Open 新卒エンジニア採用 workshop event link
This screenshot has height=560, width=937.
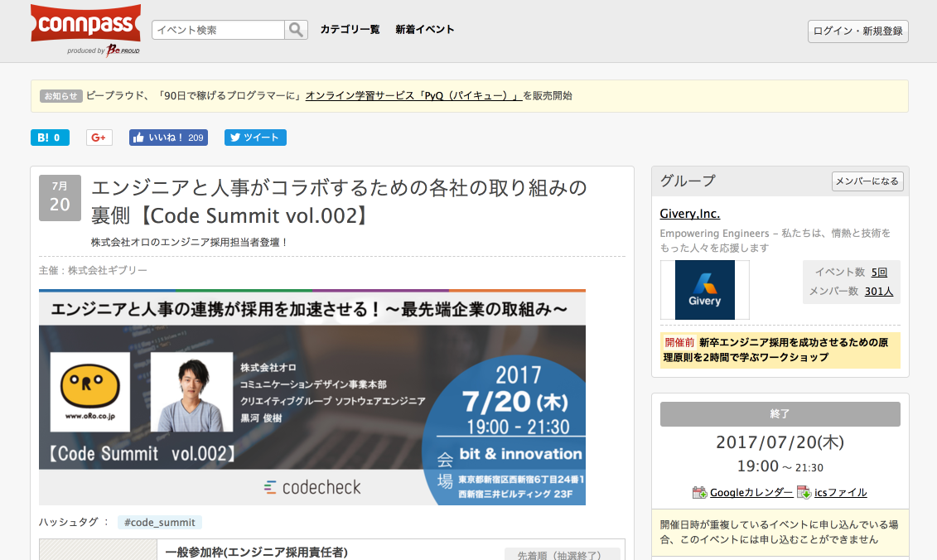coord(775,350)
